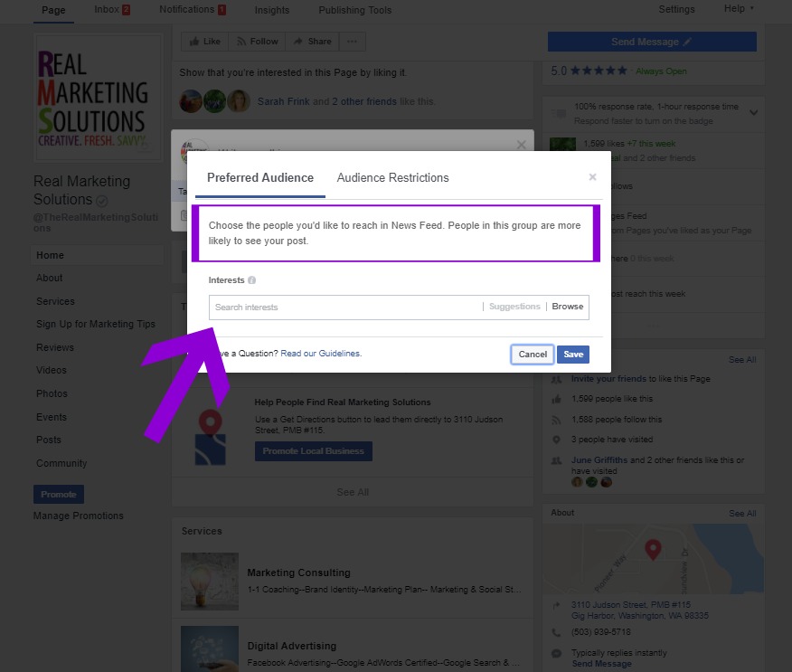Click June Griffiths name link
Viewport: 792px width, 672px height.
pos(599,460)
